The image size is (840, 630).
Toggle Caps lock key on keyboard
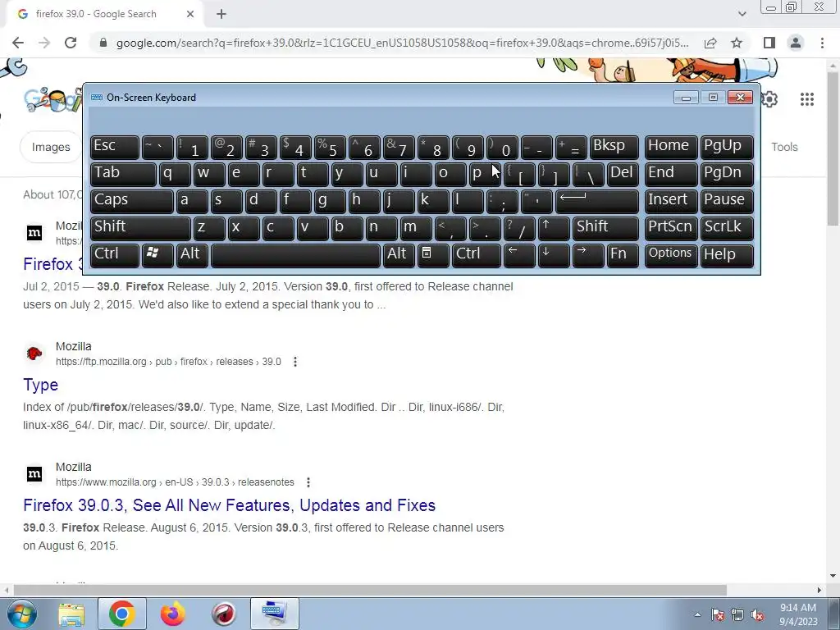click(x=131, y=202)
